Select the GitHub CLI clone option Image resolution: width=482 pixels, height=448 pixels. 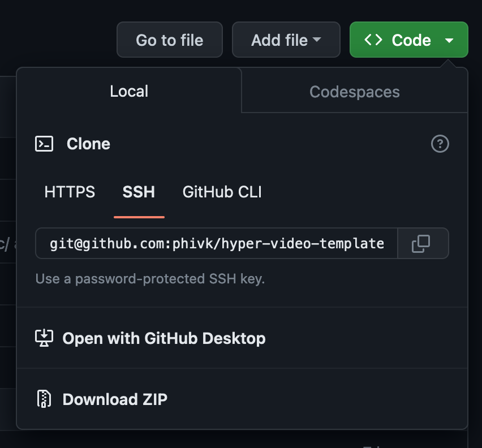coord(222,192)
